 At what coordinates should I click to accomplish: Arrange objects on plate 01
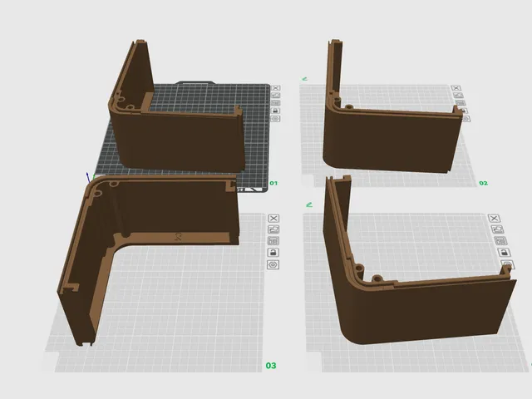pos(275,103)
